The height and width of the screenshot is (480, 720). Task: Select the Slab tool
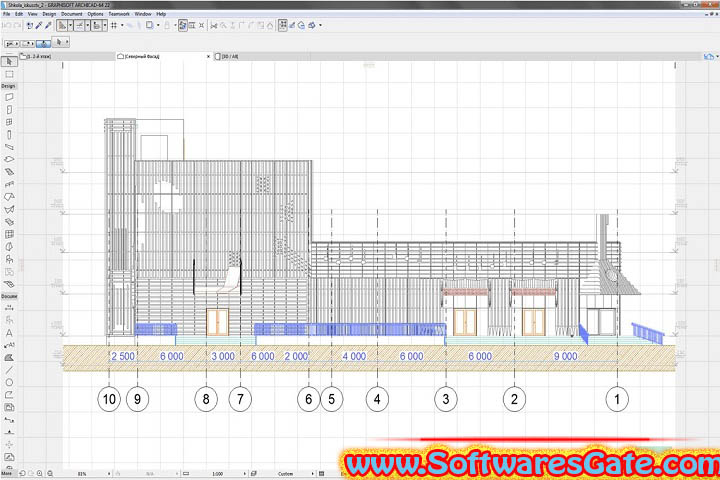9,159
